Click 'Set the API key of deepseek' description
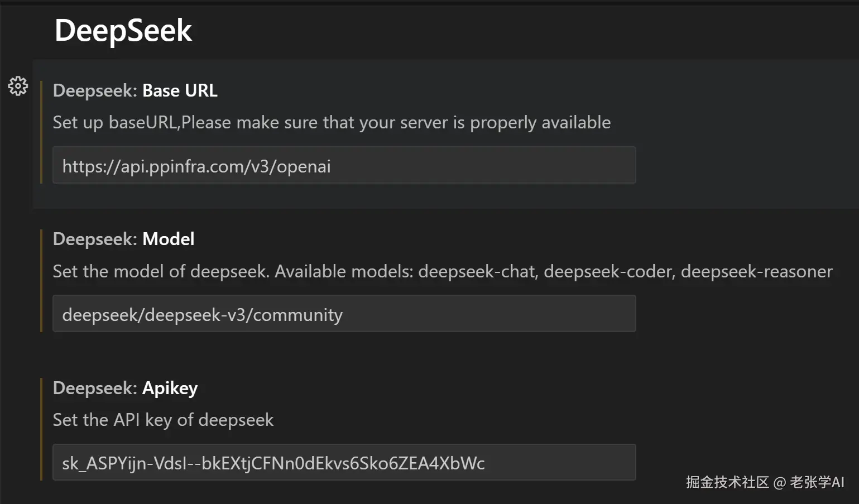 (163, 420)
